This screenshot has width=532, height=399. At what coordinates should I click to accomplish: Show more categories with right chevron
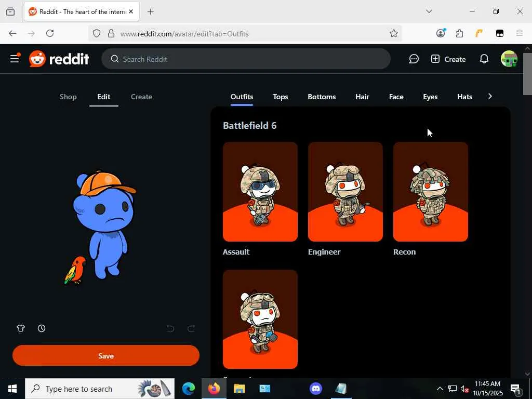[489, 96]
